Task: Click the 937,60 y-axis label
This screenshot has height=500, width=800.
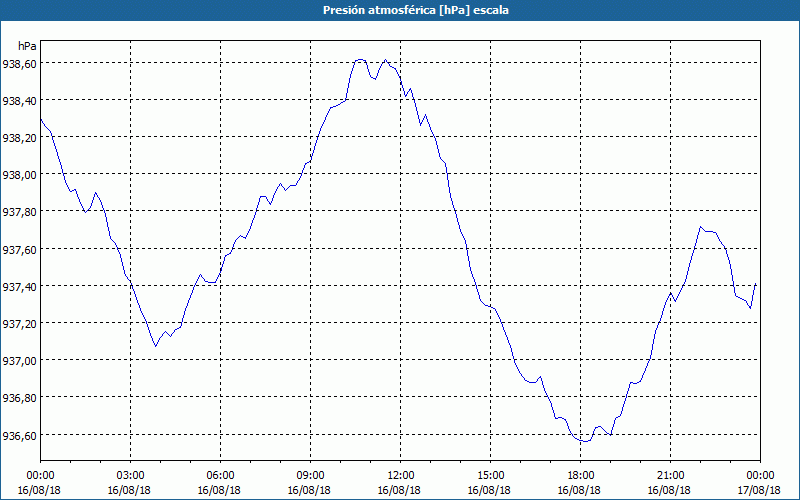Action: coord(19,249)
